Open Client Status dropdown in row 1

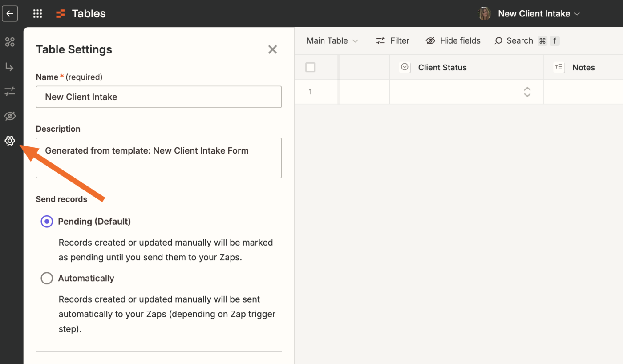527,92
